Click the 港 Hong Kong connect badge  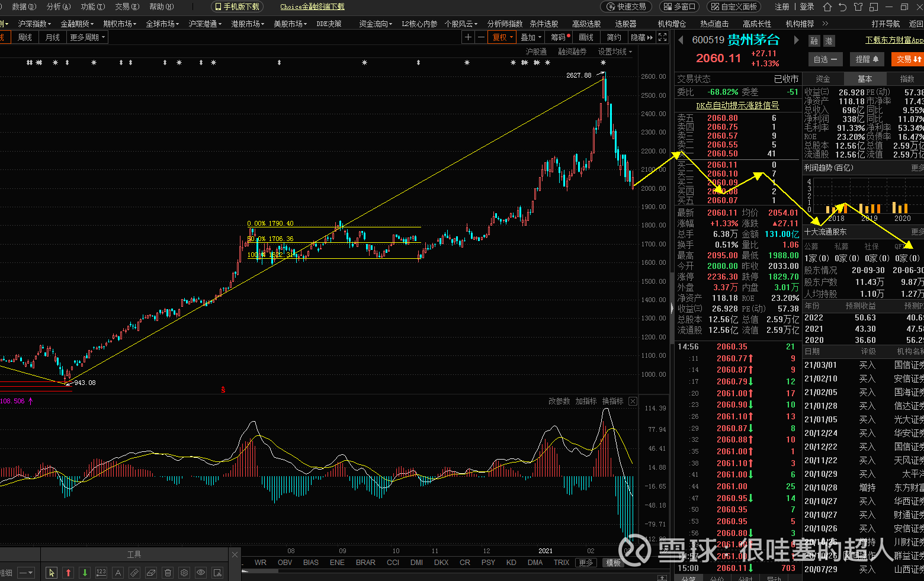pyautogui.click(x=829, y=41)
